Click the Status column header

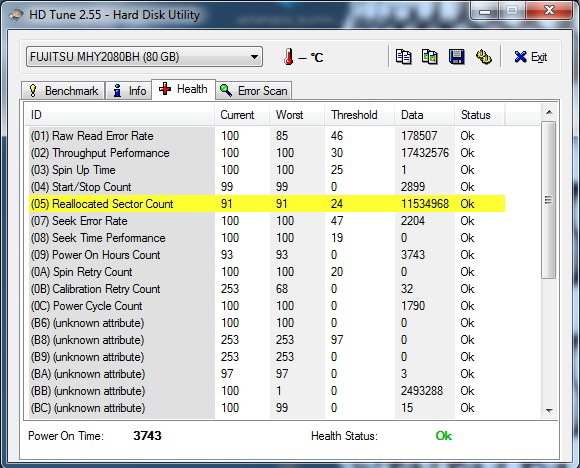(x=480, y=115)
